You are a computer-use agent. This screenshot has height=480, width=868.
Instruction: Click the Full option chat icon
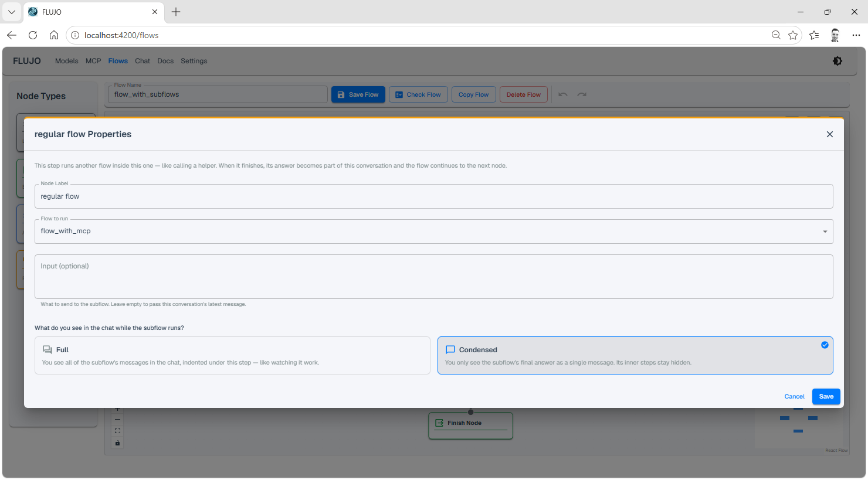pyautogui.click(x=48, y=349)
